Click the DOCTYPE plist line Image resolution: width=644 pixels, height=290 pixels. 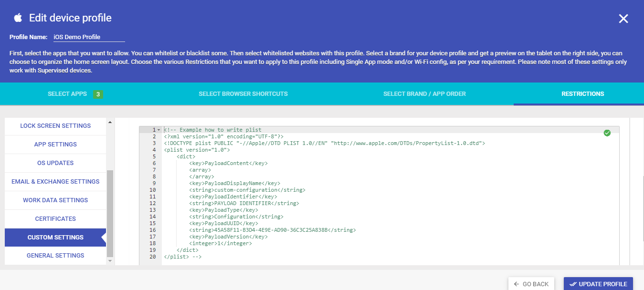(324, 143)
